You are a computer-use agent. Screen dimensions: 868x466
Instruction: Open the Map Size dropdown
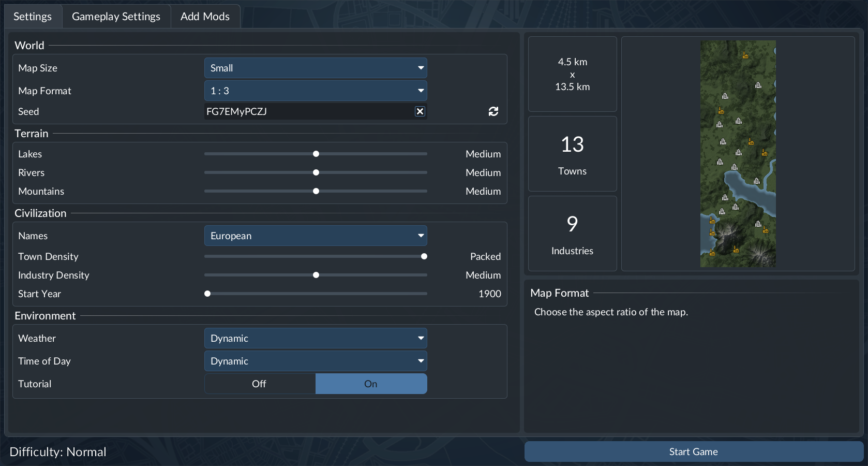click(x=316, y=68)
